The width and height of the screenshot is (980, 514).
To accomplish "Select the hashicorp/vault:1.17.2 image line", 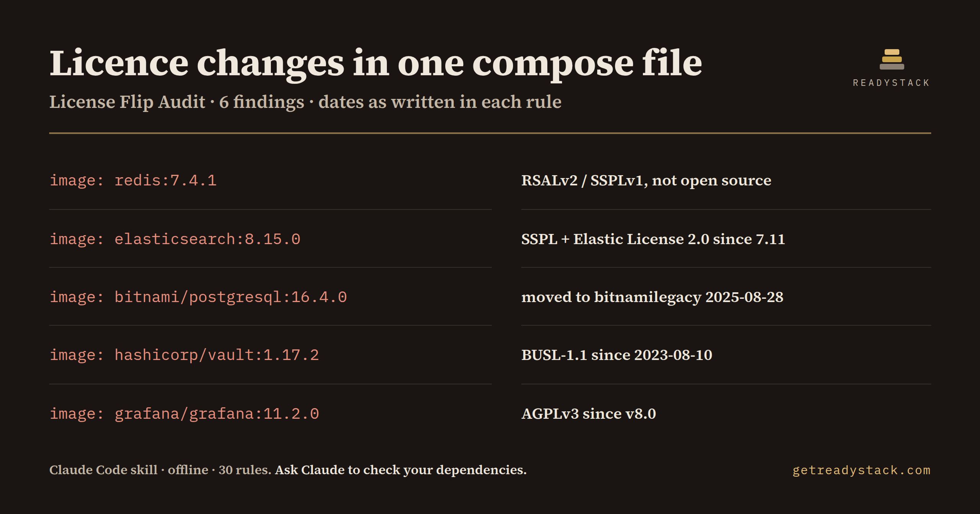I will tap(184, 355).
